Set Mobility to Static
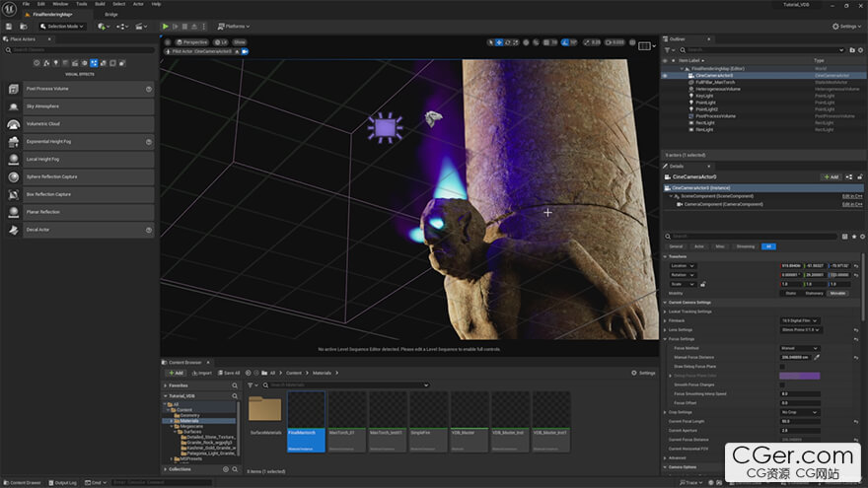Image resolution: width=868 pixels, height=488 pixels. [x=790, y=293]
